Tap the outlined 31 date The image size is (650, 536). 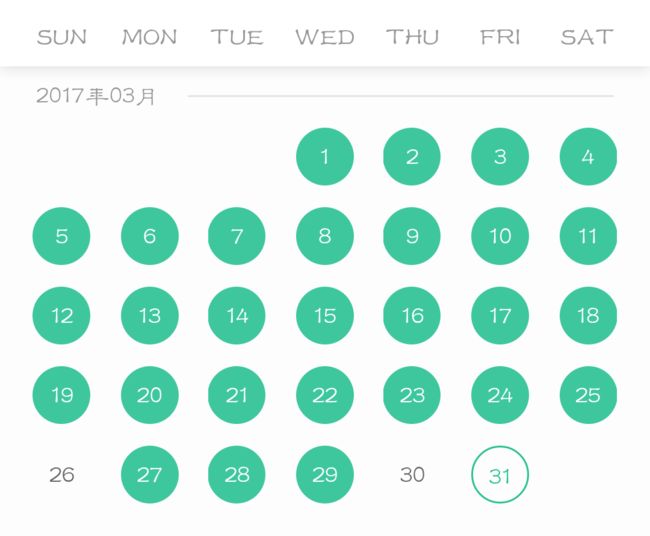coord(500,475)
